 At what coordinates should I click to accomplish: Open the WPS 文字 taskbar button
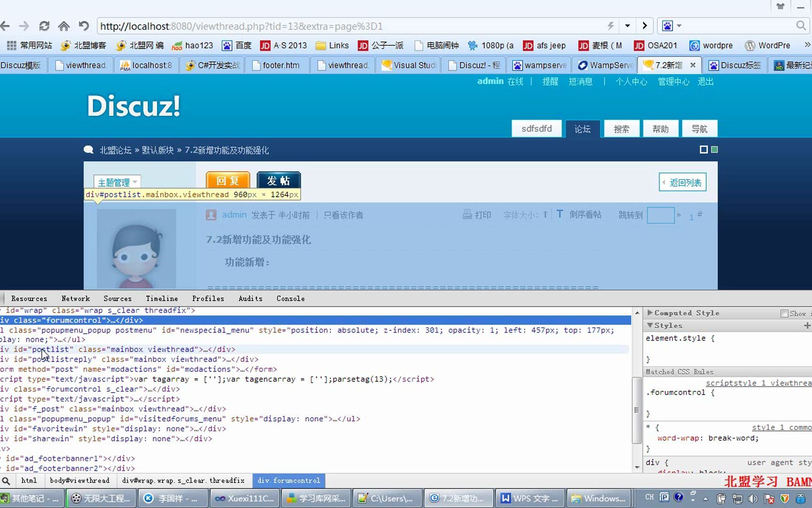coord(530,498)
